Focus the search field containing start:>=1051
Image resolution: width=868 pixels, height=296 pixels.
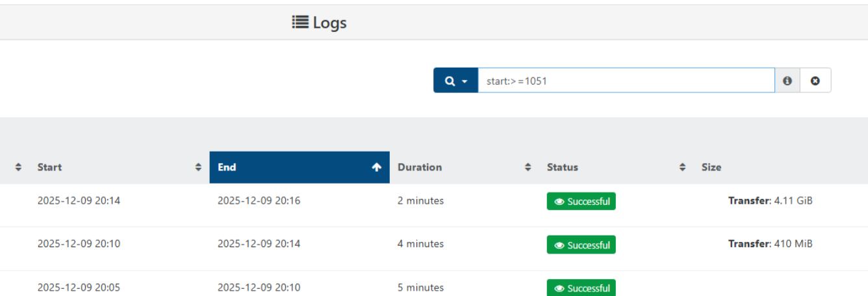(626, 81)
